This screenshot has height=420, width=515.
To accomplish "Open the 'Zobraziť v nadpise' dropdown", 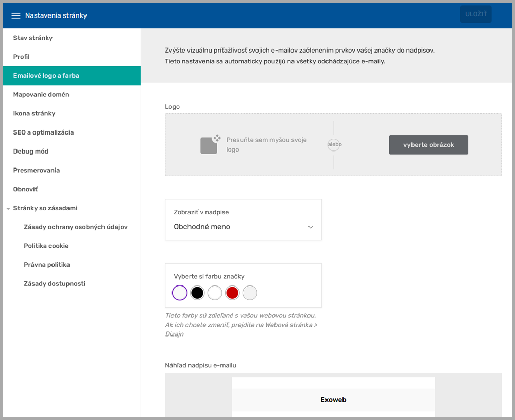I will point(243,220).
